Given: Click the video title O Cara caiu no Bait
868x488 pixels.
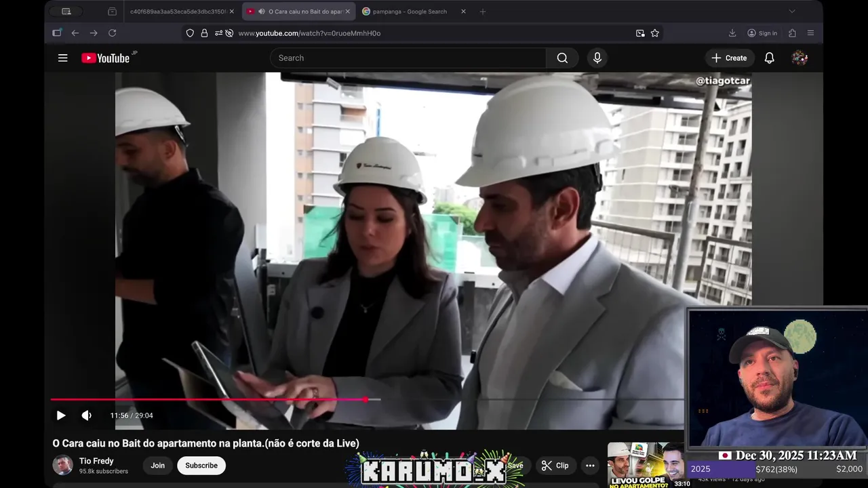Looking at the screenshot, I should (x=205, y=443).
